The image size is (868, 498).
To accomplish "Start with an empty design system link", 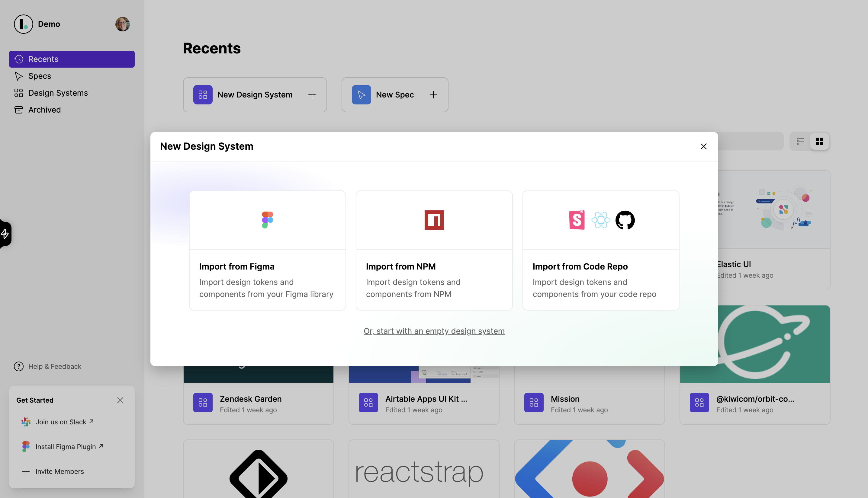I will 434,331.
